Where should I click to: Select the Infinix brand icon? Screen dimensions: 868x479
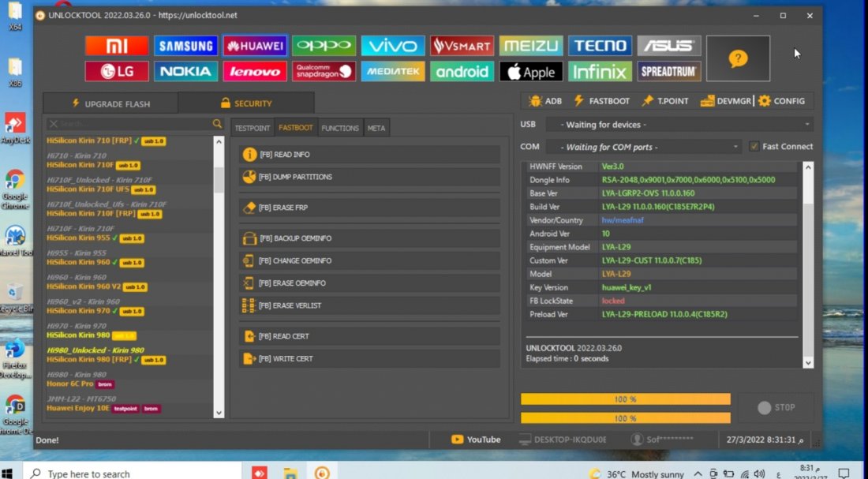coord(600,72)
